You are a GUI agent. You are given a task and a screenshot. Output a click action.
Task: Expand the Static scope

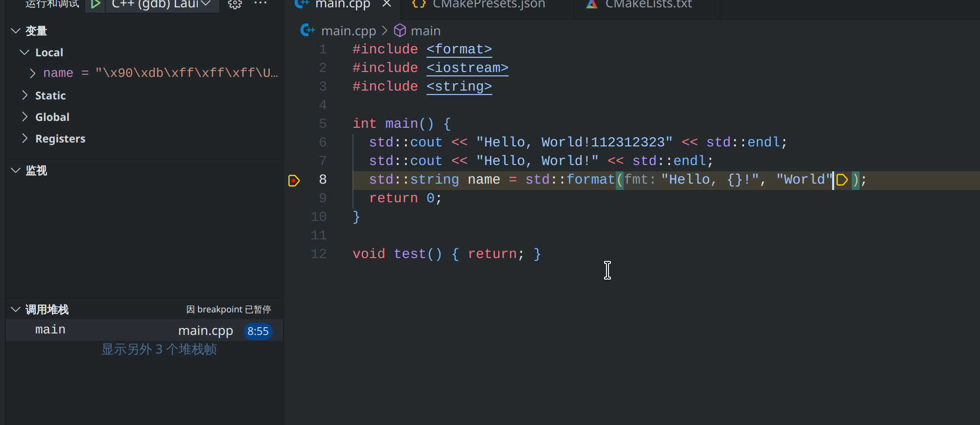(24, 95)
